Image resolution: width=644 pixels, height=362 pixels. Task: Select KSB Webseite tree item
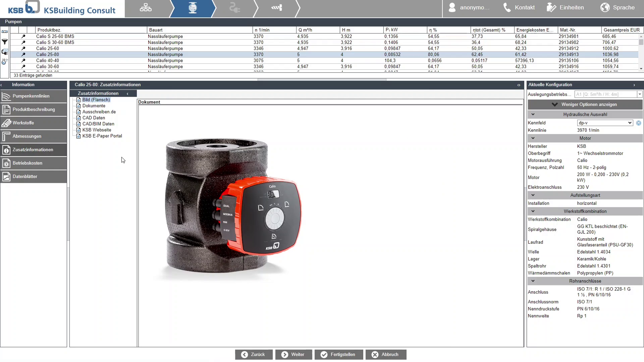click(97, 130)
